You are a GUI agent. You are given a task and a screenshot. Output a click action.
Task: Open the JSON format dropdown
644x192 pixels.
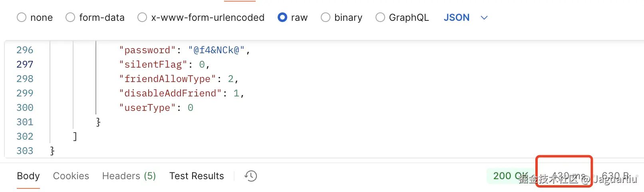click(x=457, y=18)
